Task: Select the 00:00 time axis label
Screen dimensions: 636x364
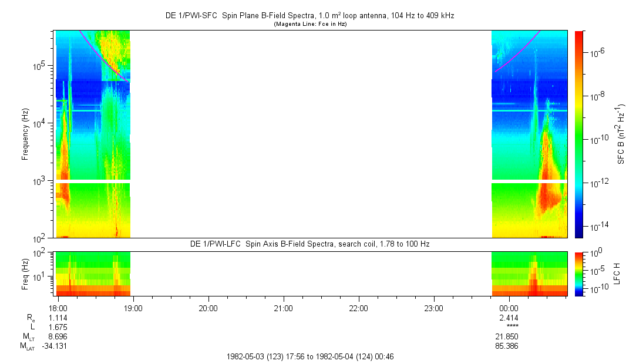Action: coord(509,308)
